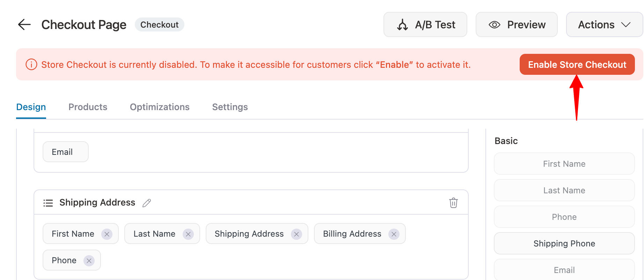The height and width of the screenshot is (280, 644).
Task: Select the Design tab
Action: [x=31, y=107]
